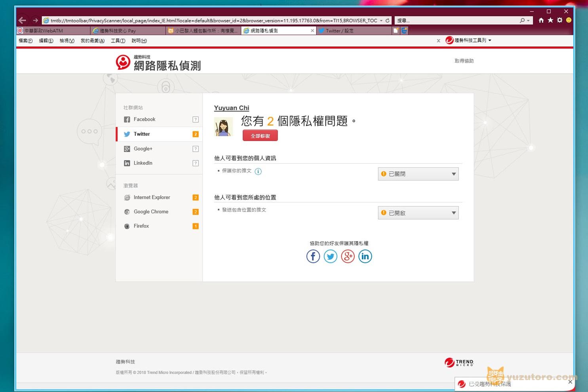This screenshot has height=392, width=588.
Task: Click the smiley feedback icon
Action: coord(569,20)
